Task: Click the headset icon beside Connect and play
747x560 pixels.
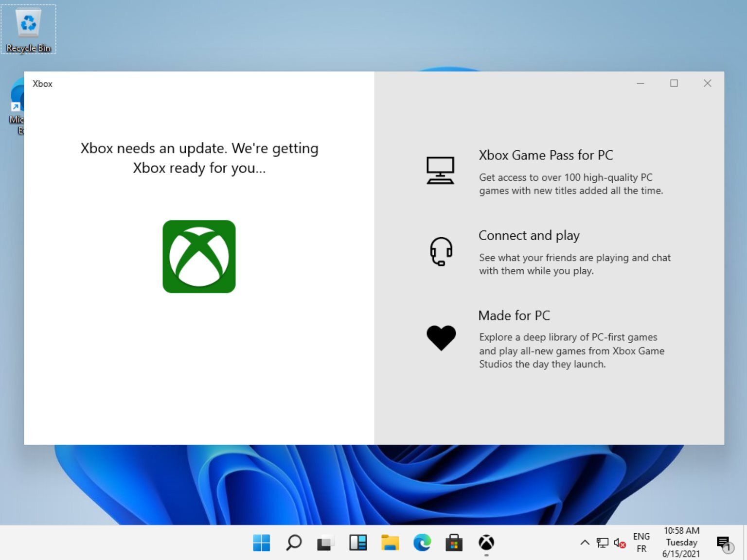Action: (441, 251)
